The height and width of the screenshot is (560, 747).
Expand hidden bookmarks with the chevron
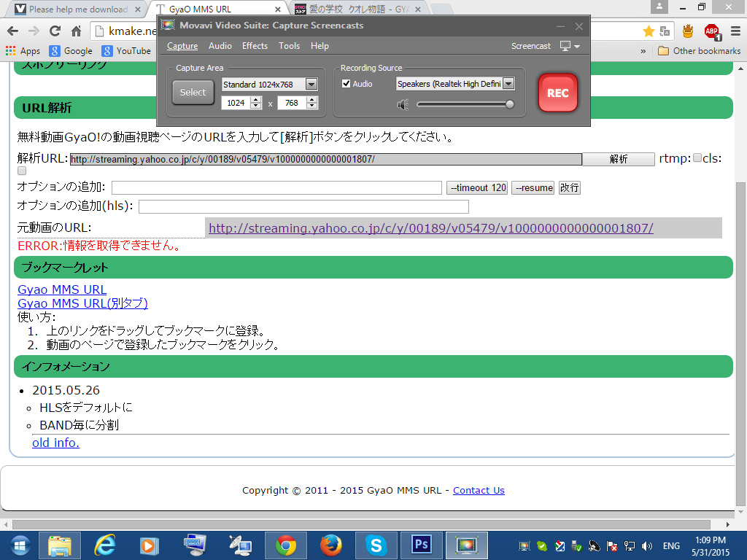pos(643,51)
